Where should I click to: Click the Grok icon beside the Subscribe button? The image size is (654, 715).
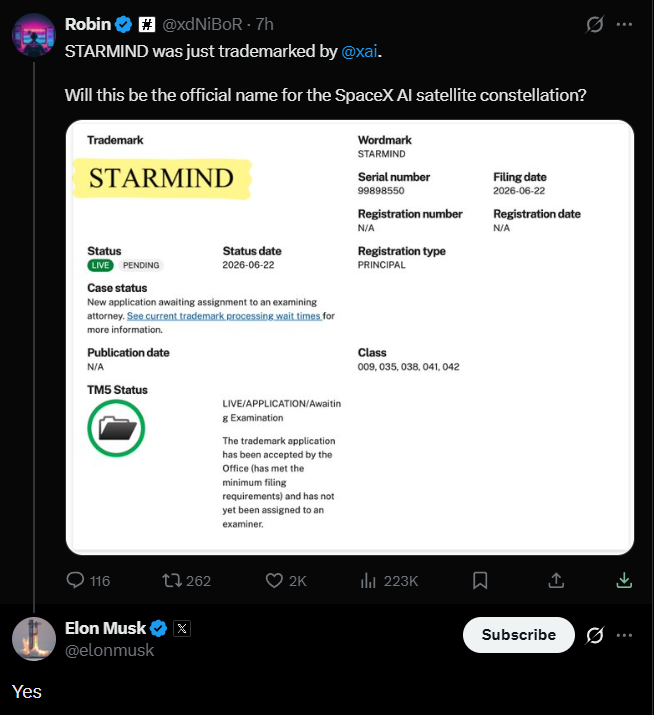pyautogui.click(x=595, y=635)
